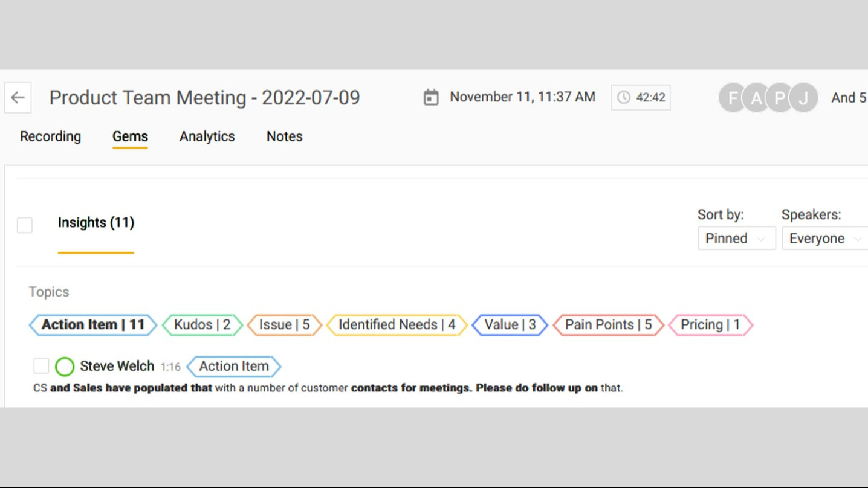The image size is (868, 488).
Task: Open participant avatar J
Action: [803, 98]
